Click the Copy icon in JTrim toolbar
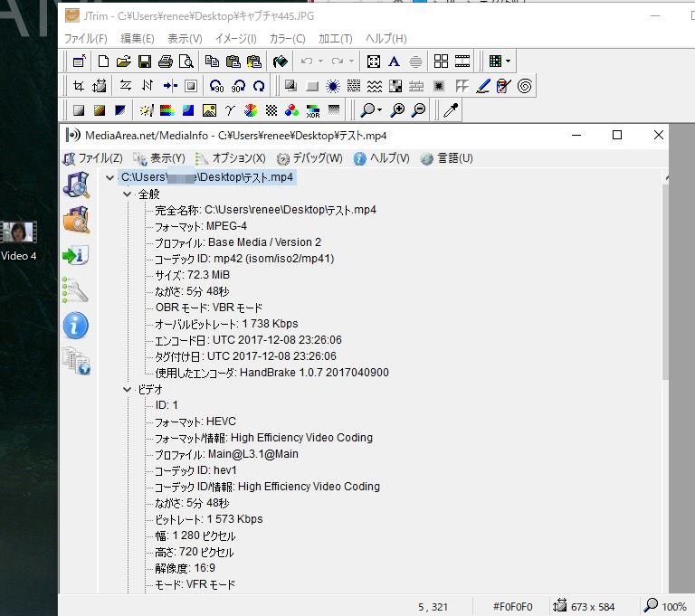This screenshot has width=695, height=616. click(212, 62)
